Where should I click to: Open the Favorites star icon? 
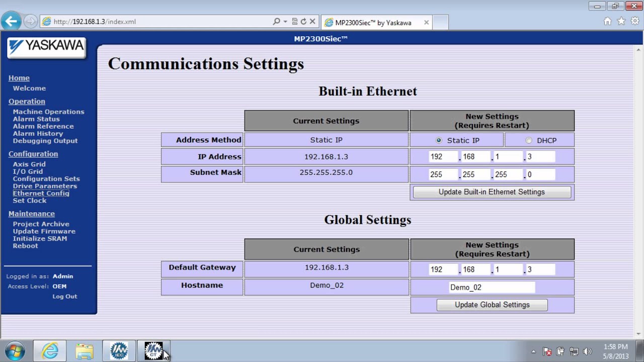(621, 21)
